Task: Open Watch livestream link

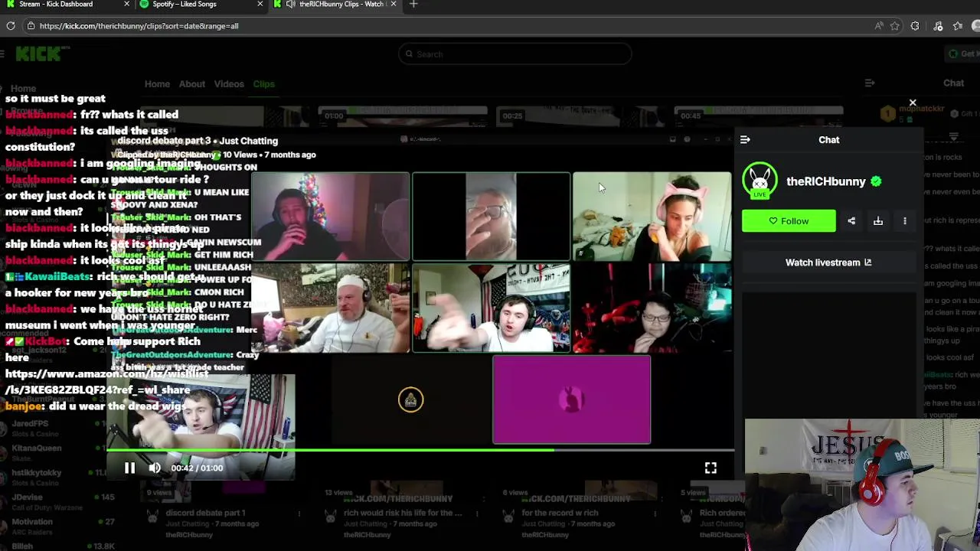Action: 828,262
